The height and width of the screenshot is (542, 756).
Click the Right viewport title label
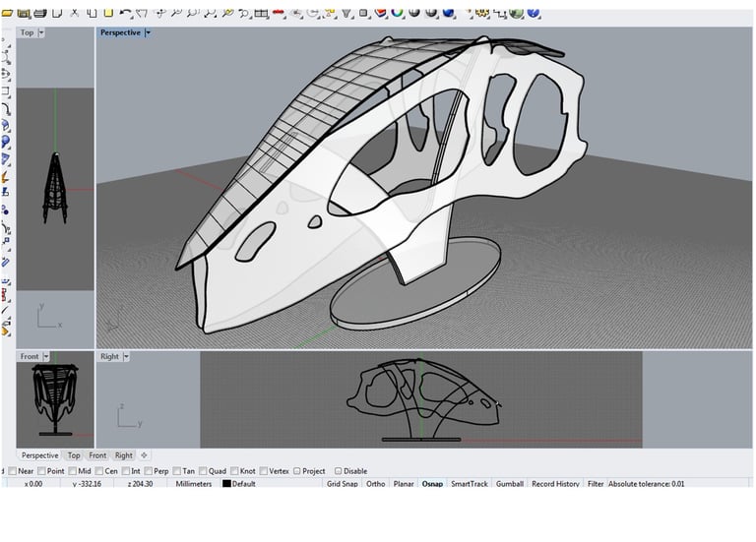click(x=109, y=356)
